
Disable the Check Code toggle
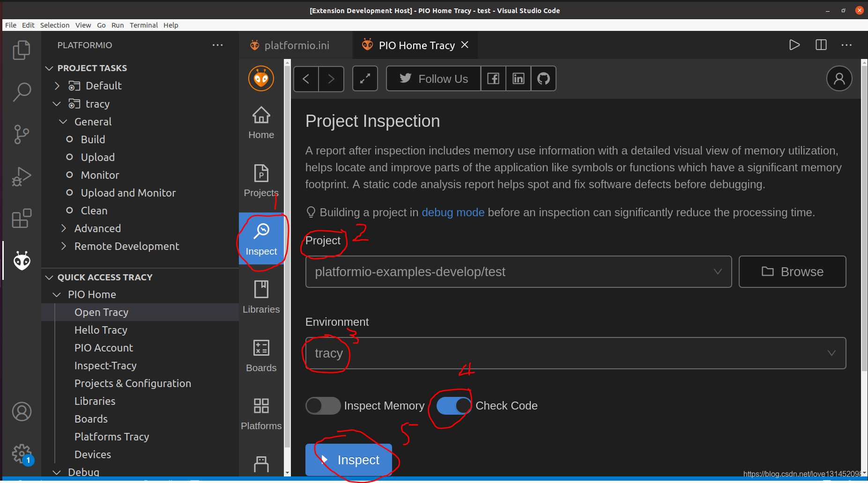pos(454,406)
